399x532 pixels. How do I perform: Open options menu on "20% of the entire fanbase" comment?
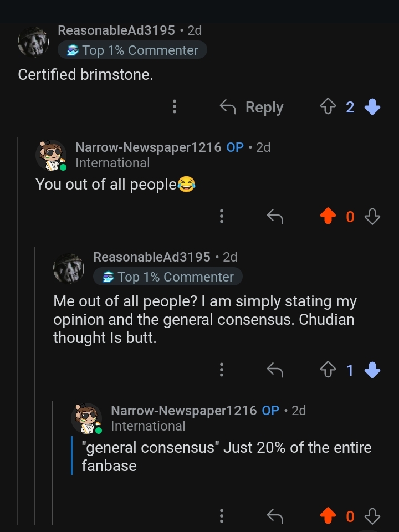222,516
